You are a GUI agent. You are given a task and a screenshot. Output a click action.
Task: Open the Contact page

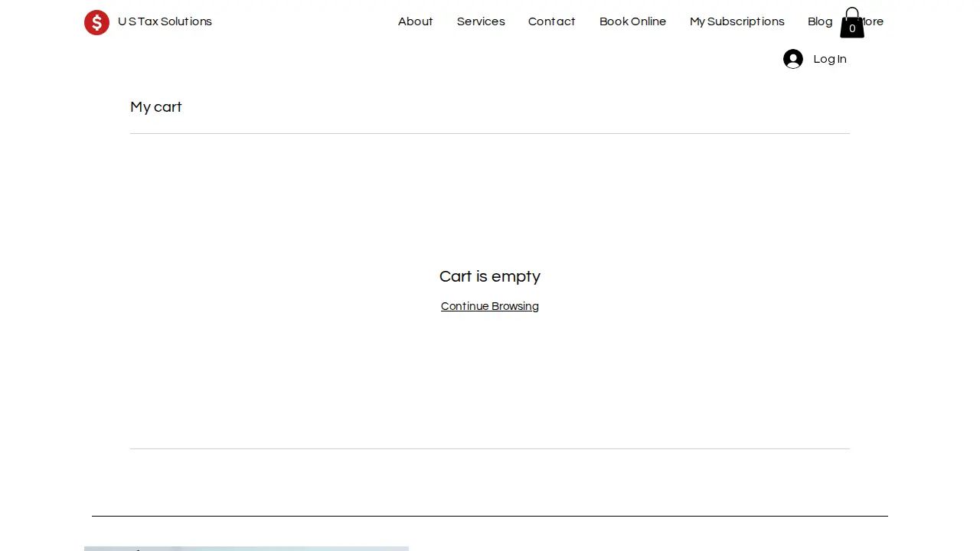click(552, 21)
